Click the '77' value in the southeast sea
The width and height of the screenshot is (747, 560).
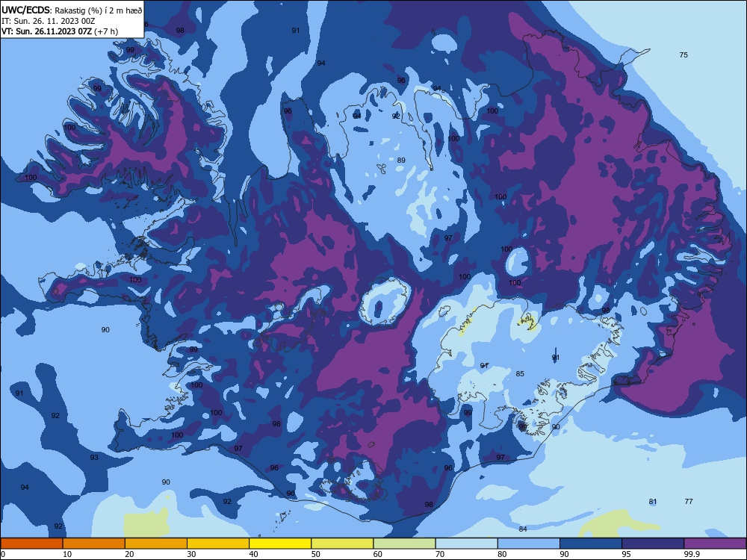coord(689,501)
